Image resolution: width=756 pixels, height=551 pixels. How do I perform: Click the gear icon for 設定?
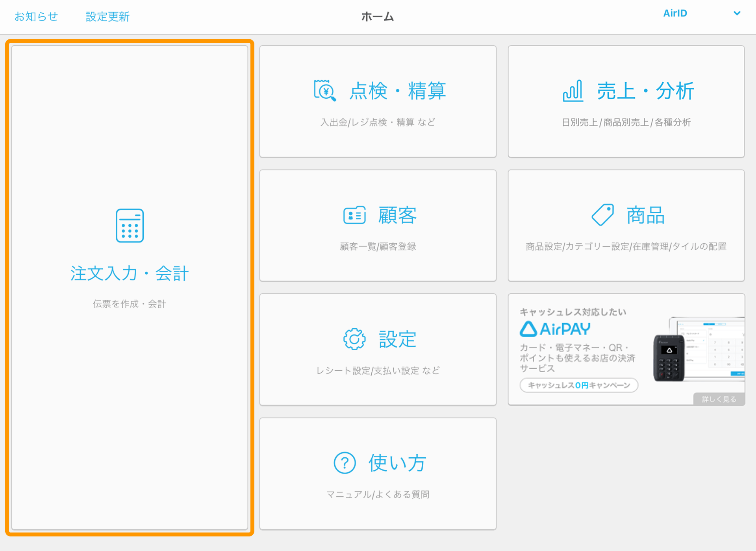354,339
